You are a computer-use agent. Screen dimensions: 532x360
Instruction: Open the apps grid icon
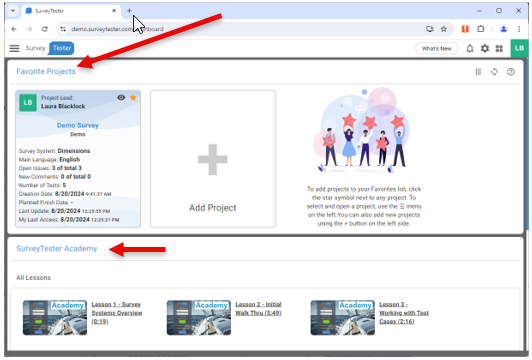pos(499,49)
